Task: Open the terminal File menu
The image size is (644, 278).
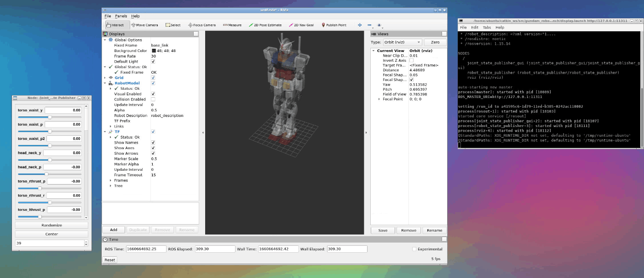Action: [463, 28]
